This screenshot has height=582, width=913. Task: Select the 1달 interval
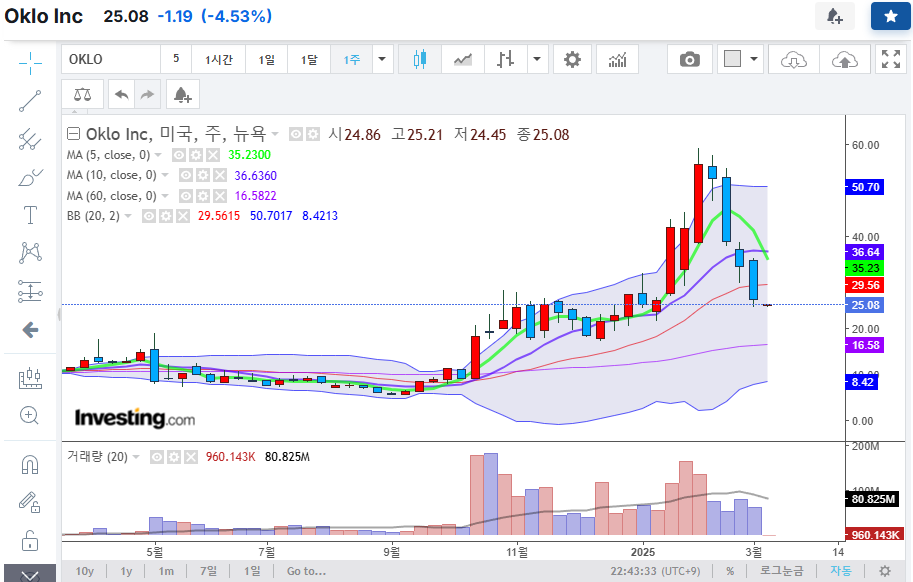pyautogui.click(x=309, y=59)
